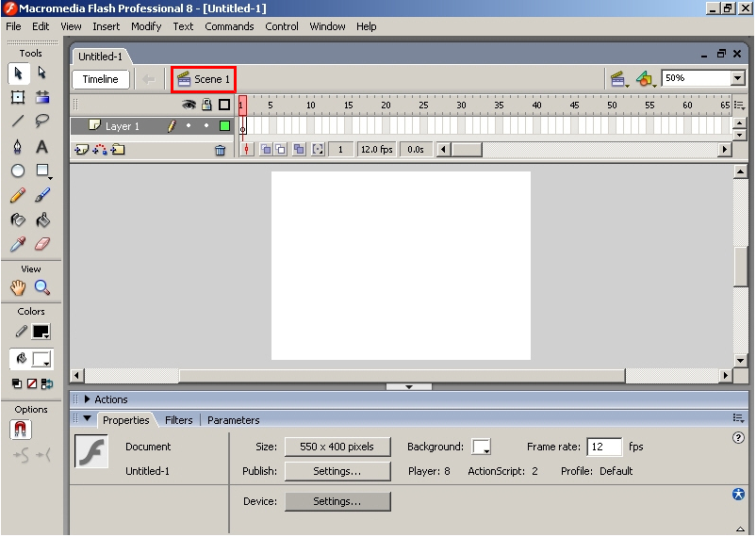This screenshot has height=537, width=756.
Task: Select the Eyedropper tool
Action: (x=18, y=244)
